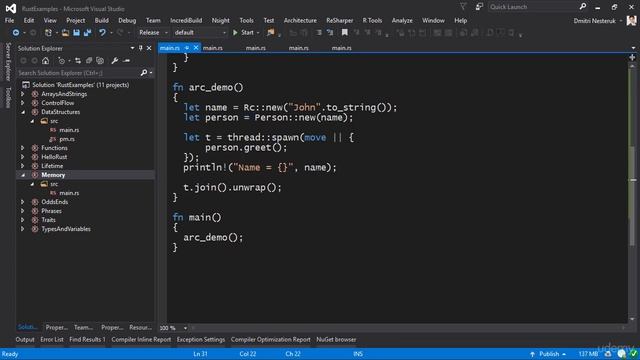Open the Architecture menu

pos(300,20)
